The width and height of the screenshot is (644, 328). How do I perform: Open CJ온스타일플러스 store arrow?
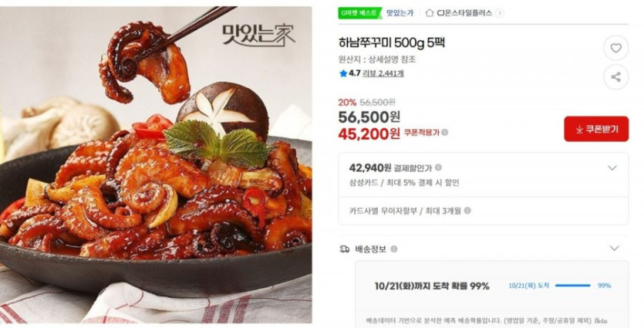(500, 13)
